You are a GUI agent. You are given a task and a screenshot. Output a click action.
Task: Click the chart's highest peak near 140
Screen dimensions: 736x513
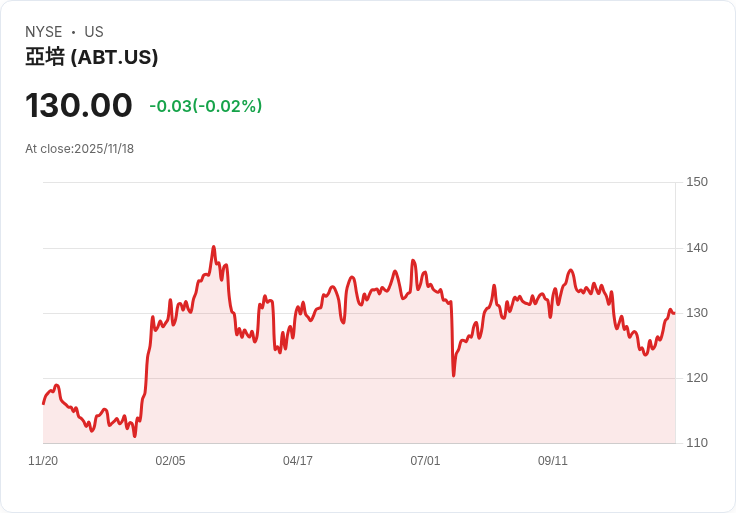[x=213, y=247]
